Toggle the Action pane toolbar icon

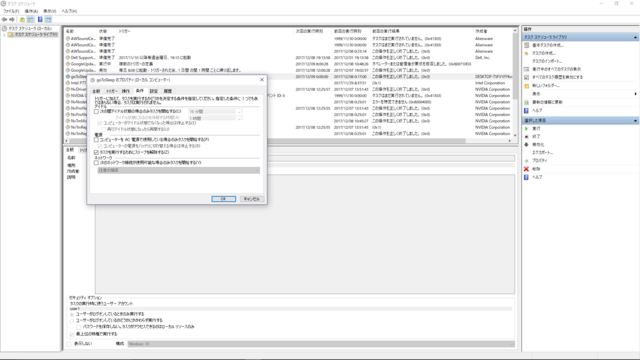pyautogui.click(x=48, y=20)
